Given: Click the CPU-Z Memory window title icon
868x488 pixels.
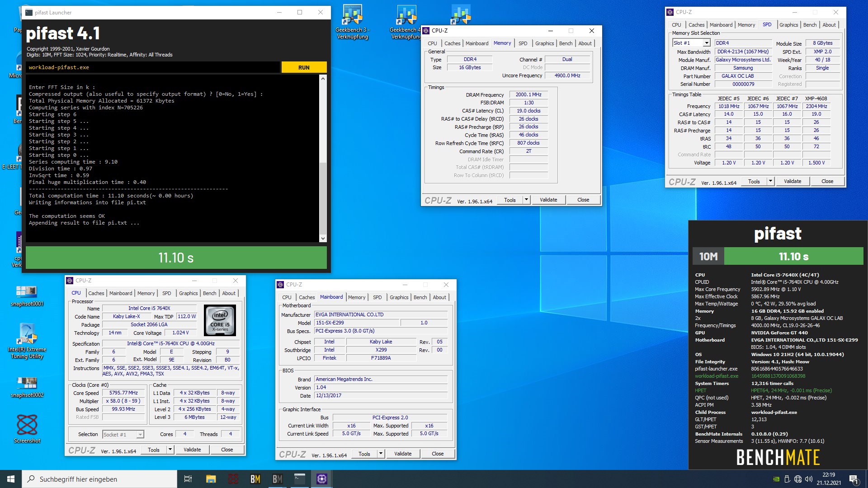Looking at the screenshot, I should (426, 31).
